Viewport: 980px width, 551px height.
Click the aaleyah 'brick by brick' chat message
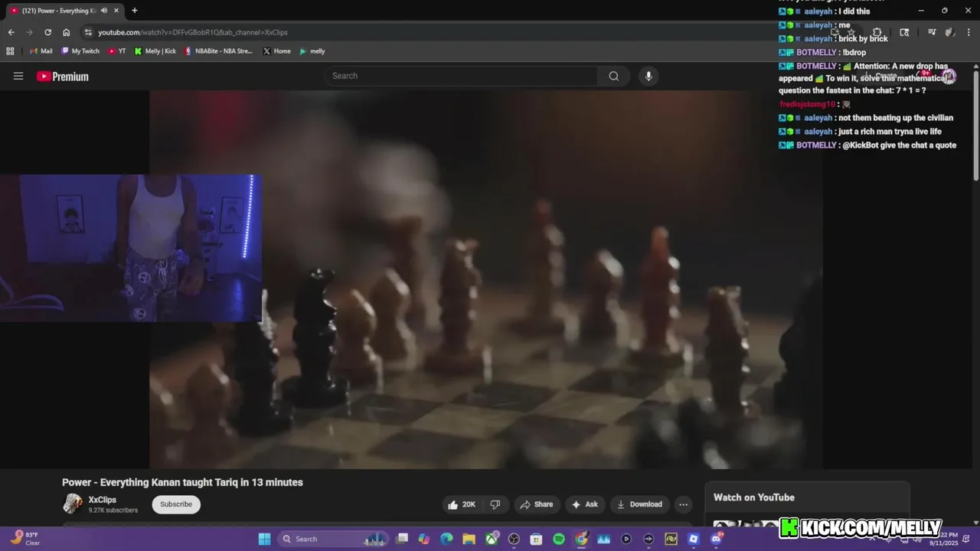834,38
